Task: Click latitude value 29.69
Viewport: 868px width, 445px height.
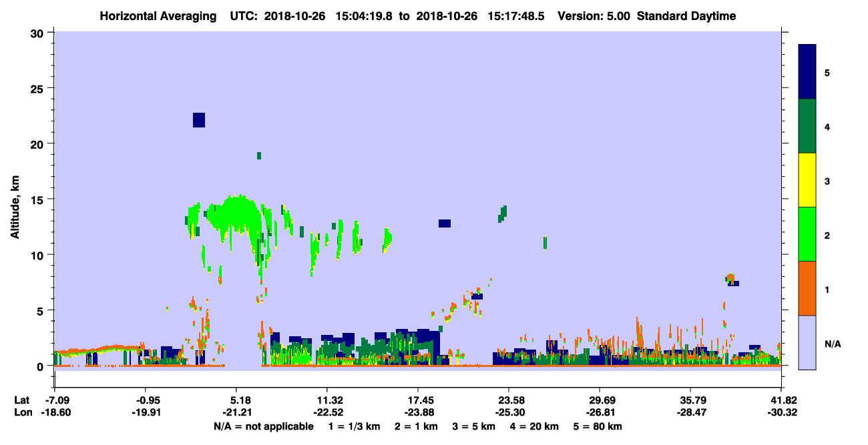Action: (602, 400)
